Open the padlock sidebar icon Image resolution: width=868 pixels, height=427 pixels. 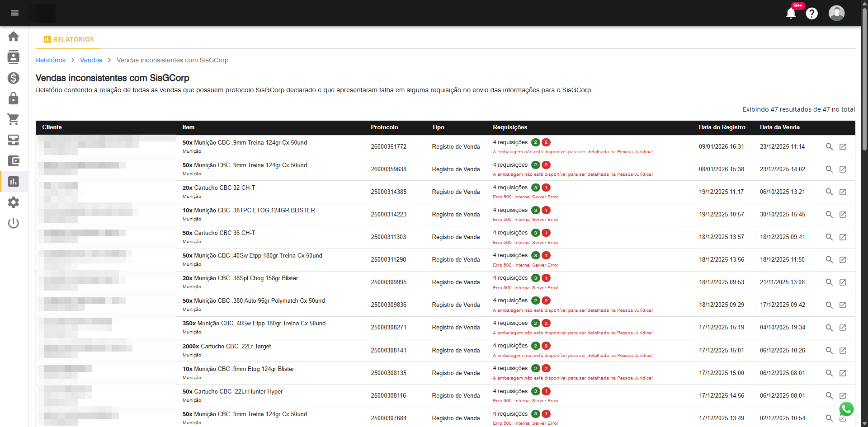(14, 99)
